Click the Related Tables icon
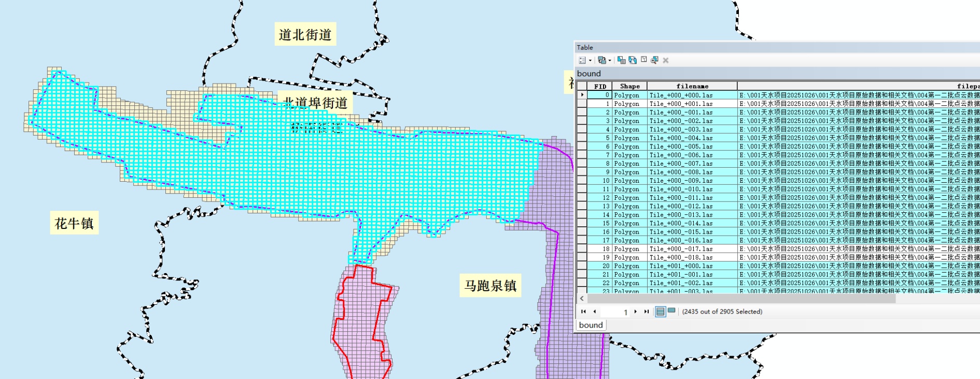The image size is (980, 379). (x=601, y=60)
